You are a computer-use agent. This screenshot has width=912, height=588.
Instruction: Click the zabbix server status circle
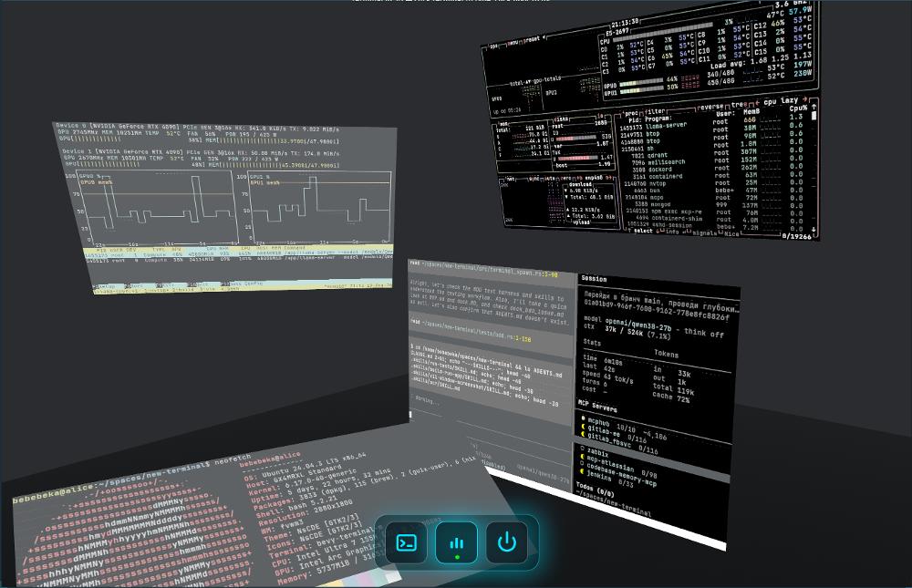[582, 449]
